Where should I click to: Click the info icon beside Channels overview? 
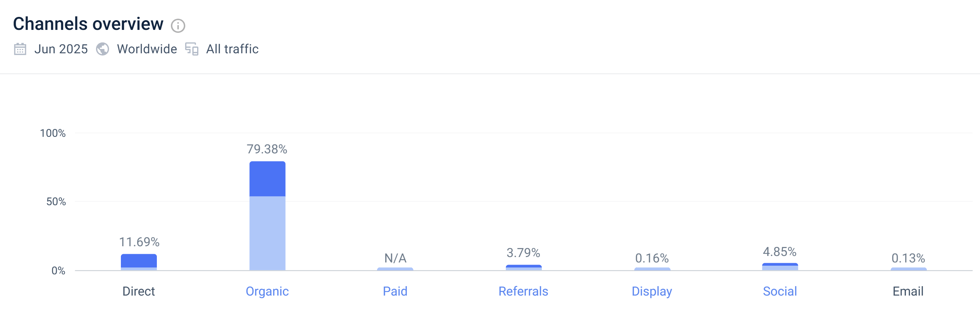[x=178, y=26]
